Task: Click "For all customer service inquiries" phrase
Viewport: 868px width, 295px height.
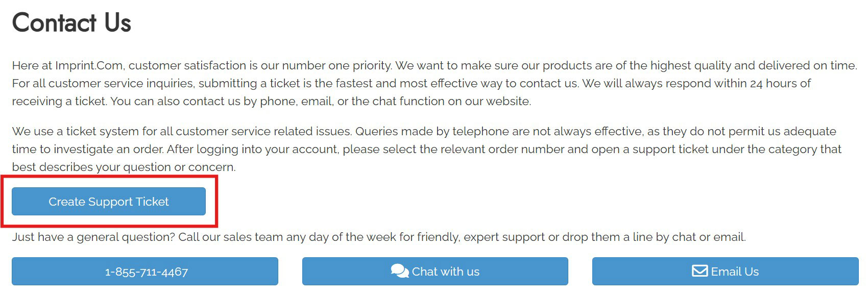Action: [x=102, y=84]
